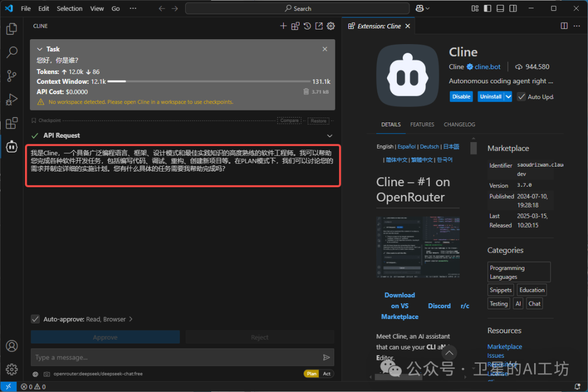
Task: Enable Auto-approve for Read and Browser
Action: 35,319
